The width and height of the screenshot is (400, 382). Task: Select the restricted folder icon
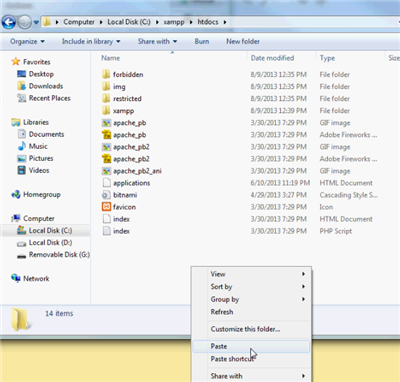coord(106,98)
